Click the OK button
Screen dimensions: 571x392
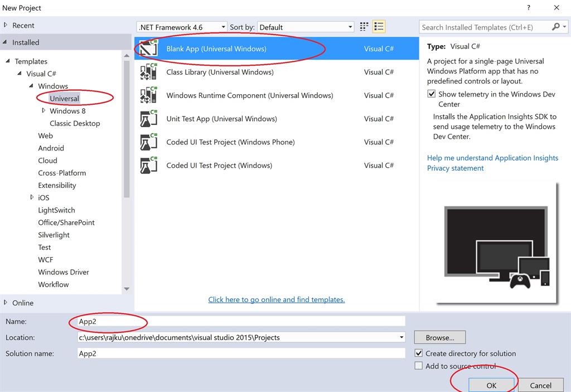pyautogui.click(x=491, y=385)
